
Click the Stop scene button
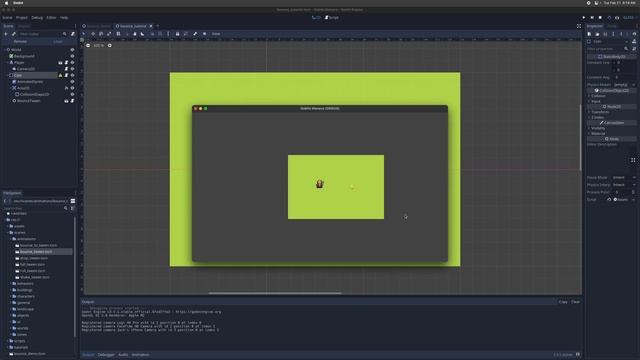pos(600,18)
